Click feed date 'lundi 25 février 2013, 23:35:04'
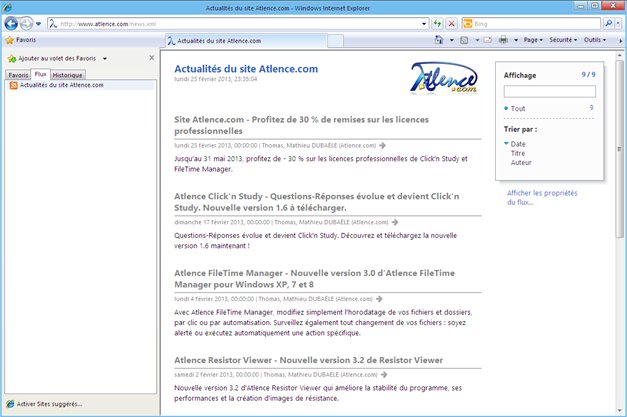Image resolution: width=627 pixels, height=417 pixels. [x=216, y=79]
